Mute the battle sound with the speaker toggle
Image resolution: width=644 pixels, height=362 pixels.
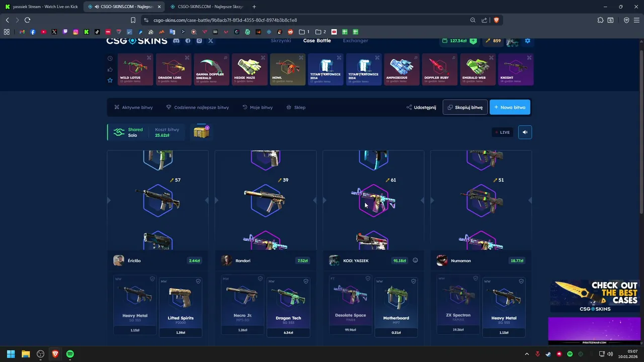click(525, 132)
